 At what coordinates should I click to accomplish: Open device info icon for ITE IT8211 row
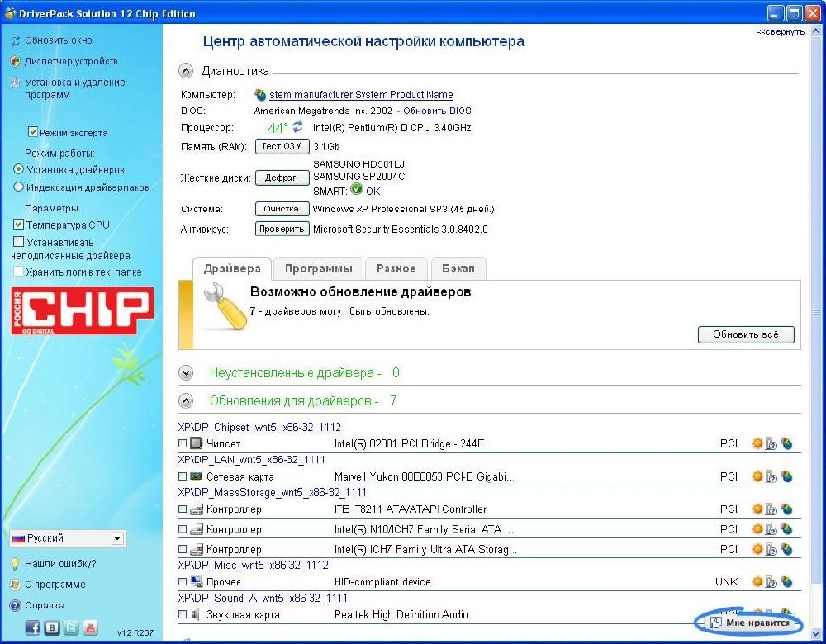[771, 509]
